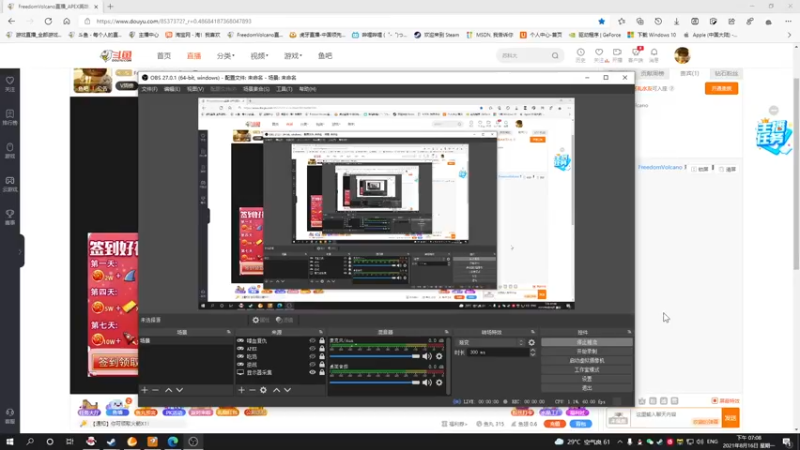Open OBS Scene Collection menu (场景集合)

256,89
